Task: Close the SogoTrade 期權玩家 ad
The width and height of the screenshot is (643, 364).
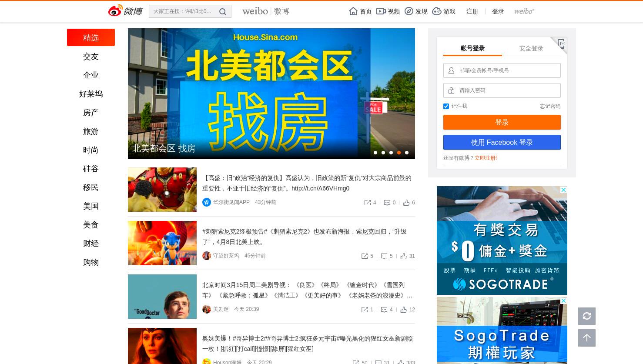Action: (x=563, y=301)
